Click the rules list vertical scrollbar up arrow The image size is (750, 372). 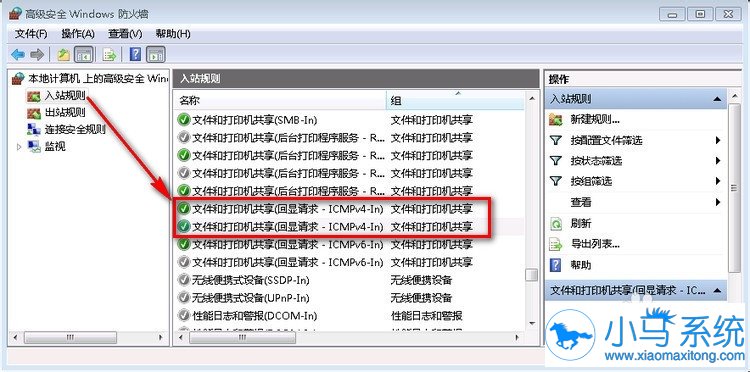point(531,98)
